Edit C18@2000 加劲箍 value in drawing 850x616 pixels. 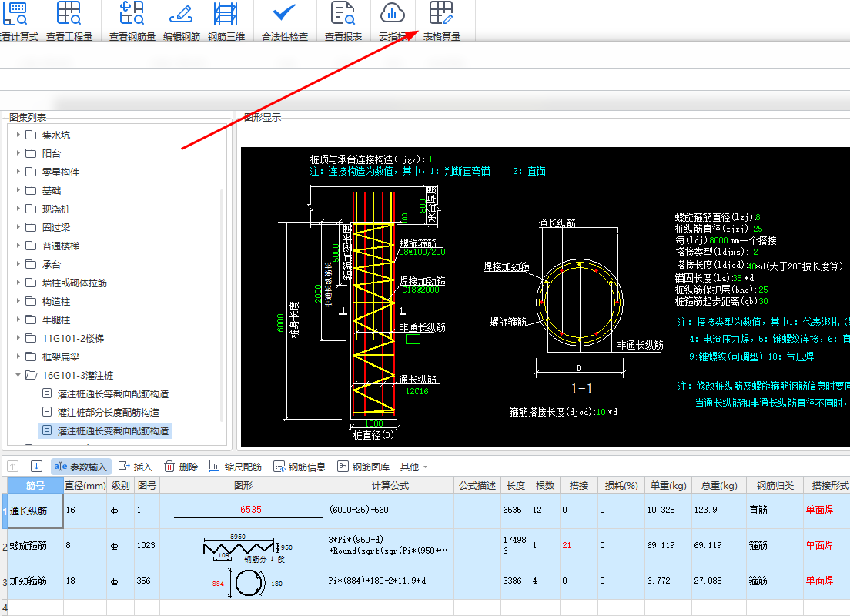420,290
